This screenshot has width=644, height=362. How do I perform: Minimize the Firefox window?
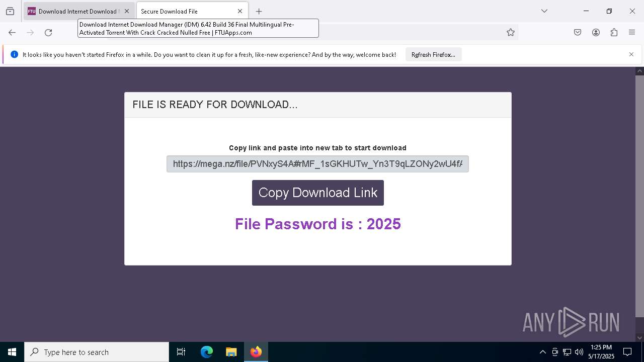pos(586,11)
